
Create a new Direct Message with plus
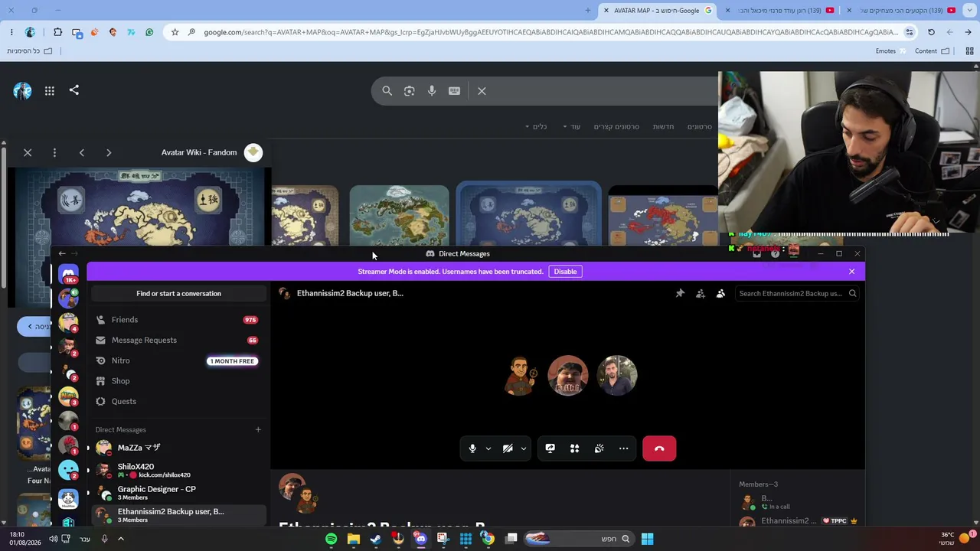tap(258, 430)
